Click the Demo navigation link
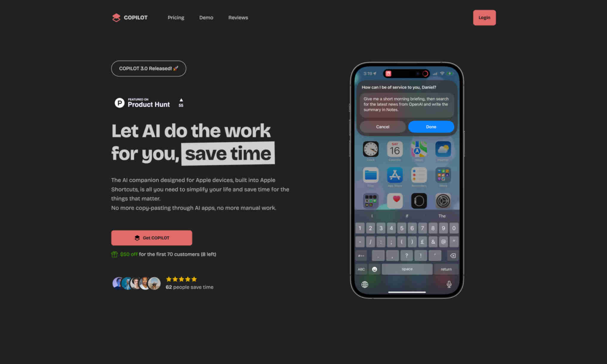The height and width of the screenshot is (364, 607). 206,17
